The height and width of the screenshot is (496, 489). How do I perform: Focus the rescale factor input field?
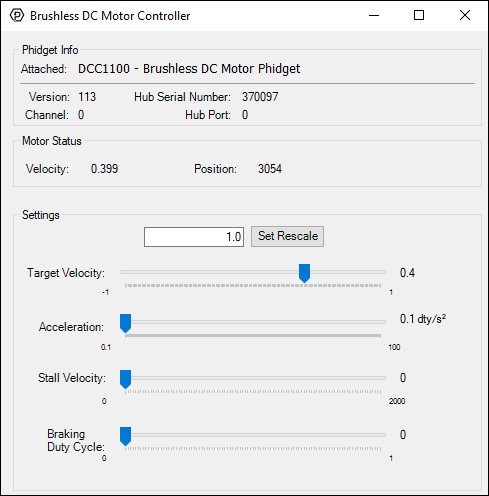[x=194, y=237]
